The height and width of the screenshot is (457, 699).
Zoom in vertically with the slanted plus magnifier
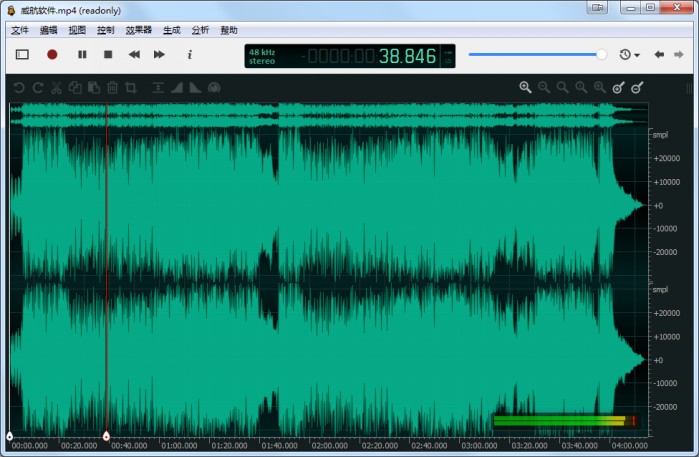[618, 87]
